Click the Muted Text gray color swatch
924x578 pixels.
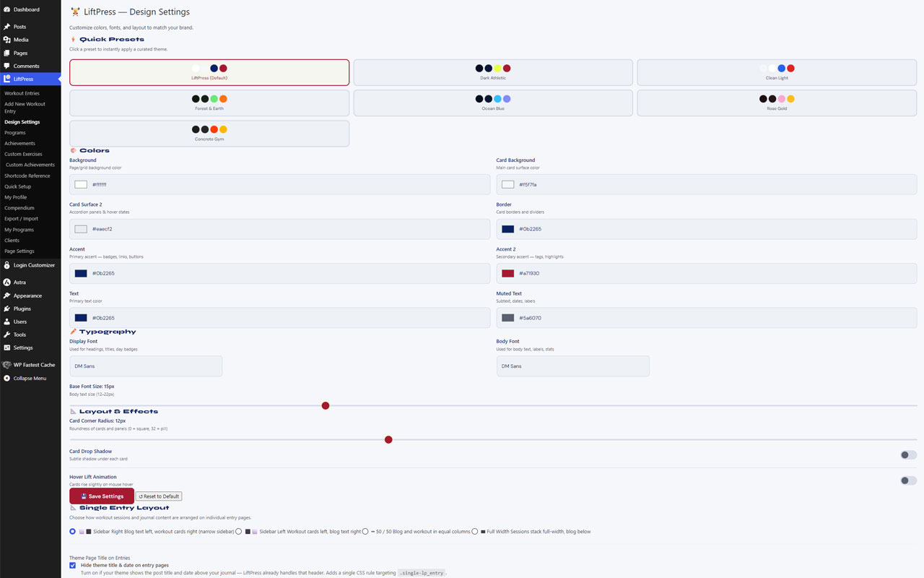click(x=507, y=318)
